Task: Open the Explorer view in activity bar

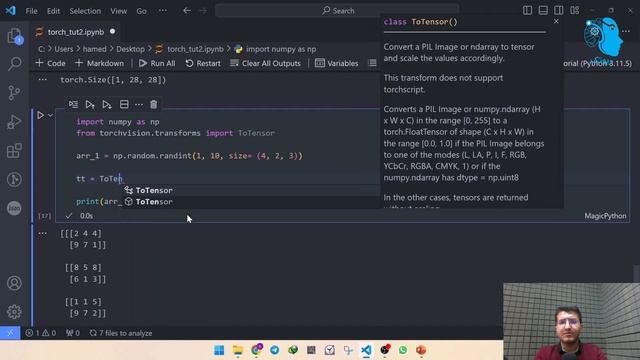Action: (14, 36)
